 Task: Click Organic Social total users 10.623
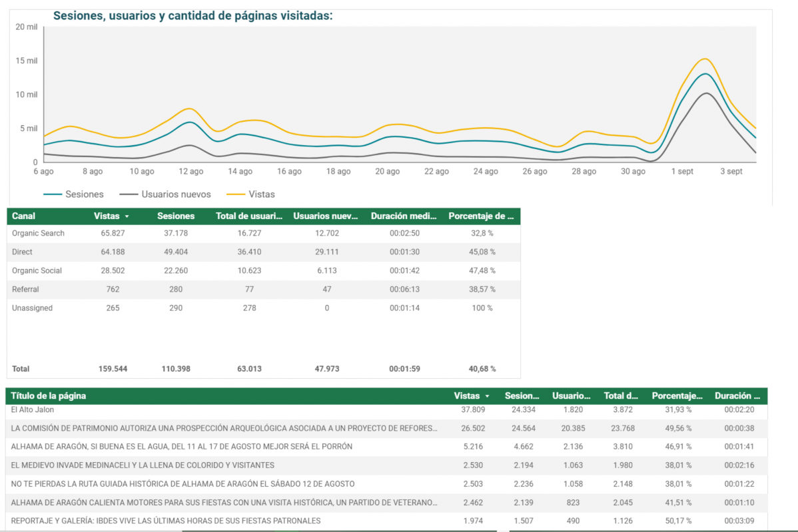(x=249, y=270)
